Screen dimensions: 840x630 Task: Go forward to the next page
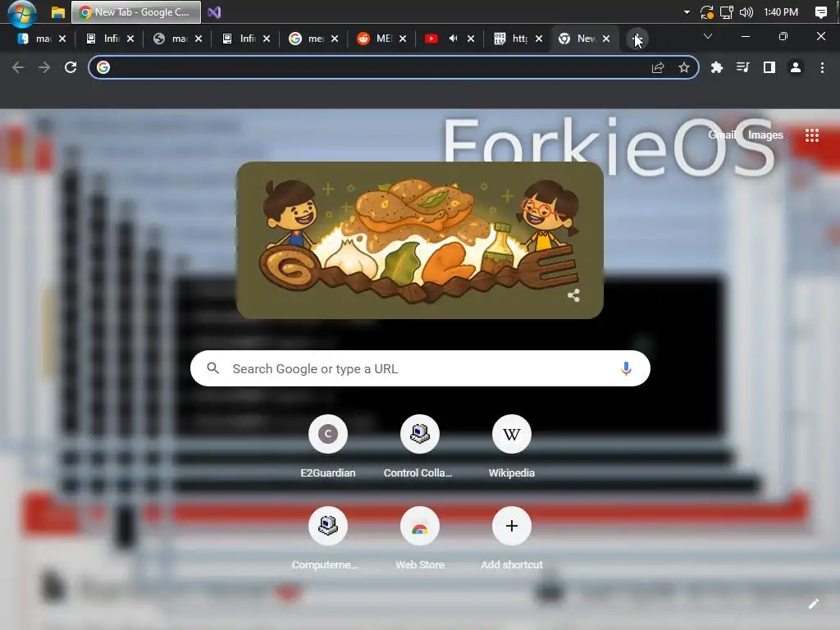[x=44, y=67]
